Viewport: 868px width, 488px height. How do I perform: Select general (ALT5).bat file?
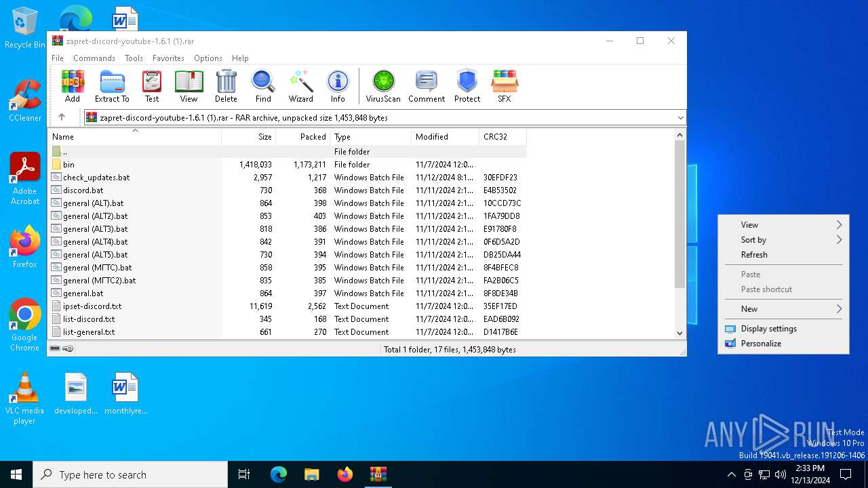tap(287, 255)
